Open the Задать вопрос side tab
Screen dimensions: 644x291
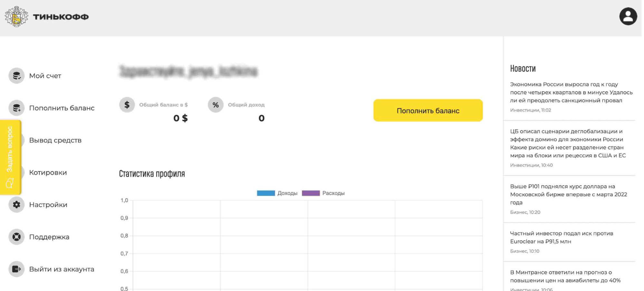(10, 157)
